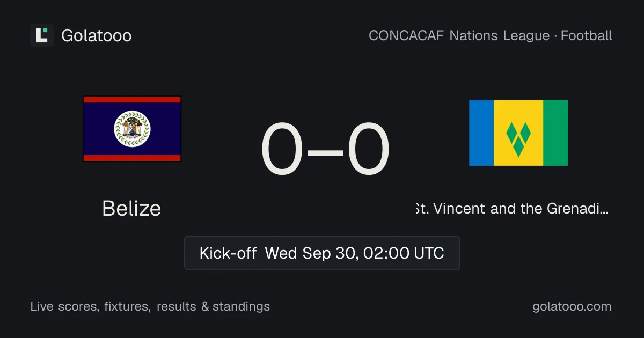644x338 pixels.
Task: Open the St. Vincent and the Grenadi… team name
Action: [x=512, y=208]
